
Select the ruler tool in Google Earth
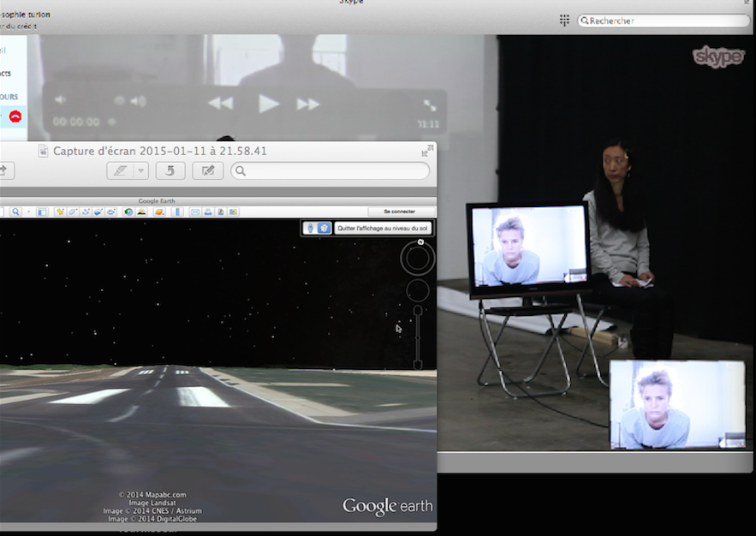pyautogui.click(x=177, y=211)
